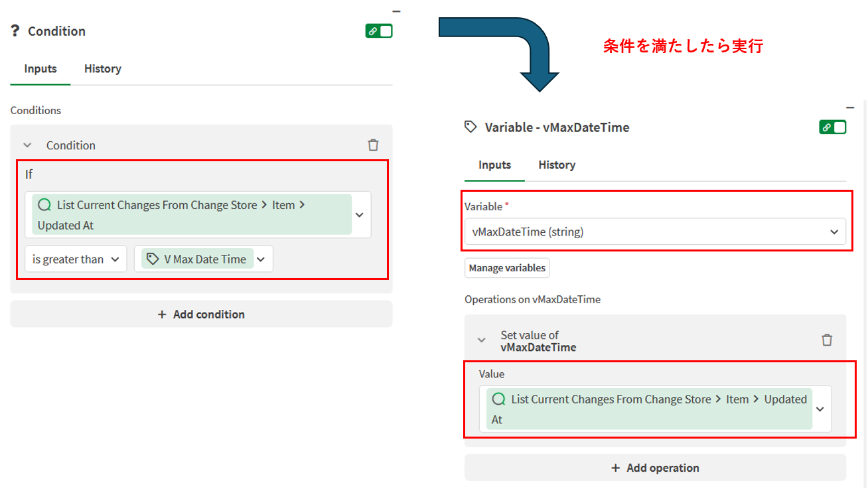Open the vMaxDateTime (string) variable dropdown
This screenshot has height=491, width=868.
654,232
